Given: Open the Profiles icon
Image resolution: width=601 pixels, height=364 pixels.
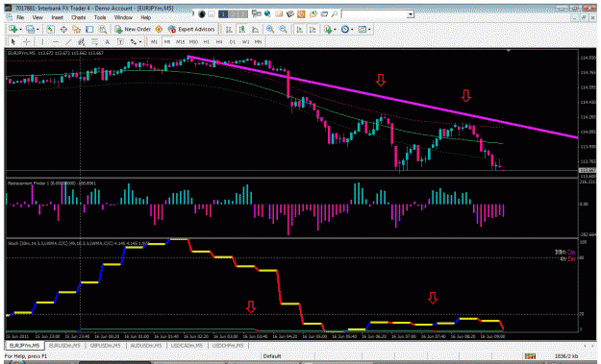Looking at the screenshot, I should [30, 29].
